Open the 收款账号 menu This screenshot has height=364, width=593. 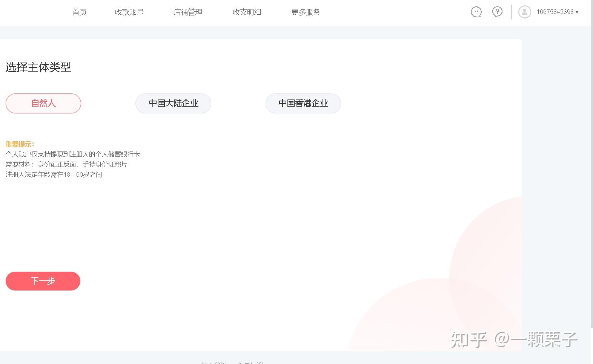(x=129, y=12)
